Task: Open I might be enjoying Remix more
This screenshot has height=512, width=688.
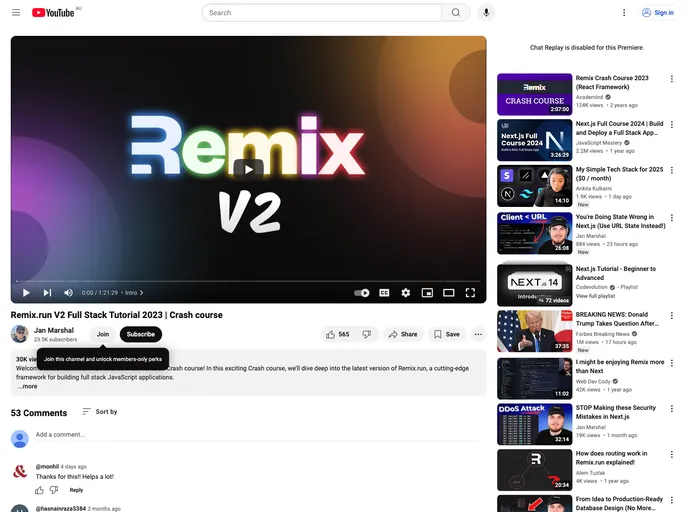Action: click(620, 366)
